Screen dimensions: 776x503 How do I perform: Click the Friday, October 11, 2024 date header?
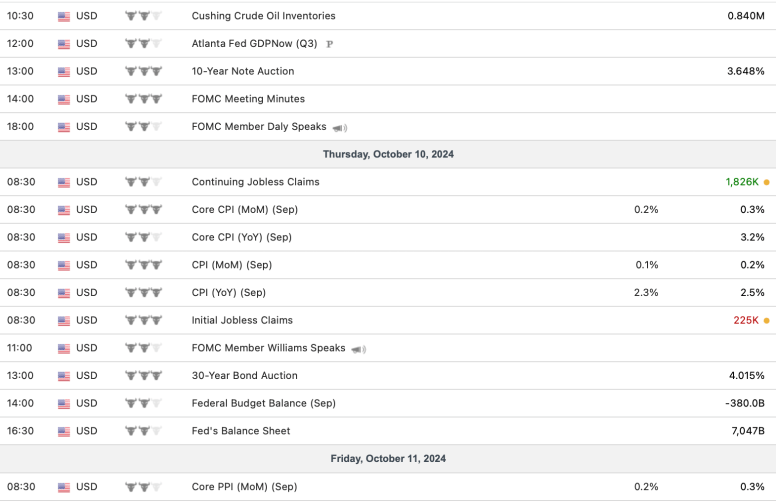tap(388, 458)
